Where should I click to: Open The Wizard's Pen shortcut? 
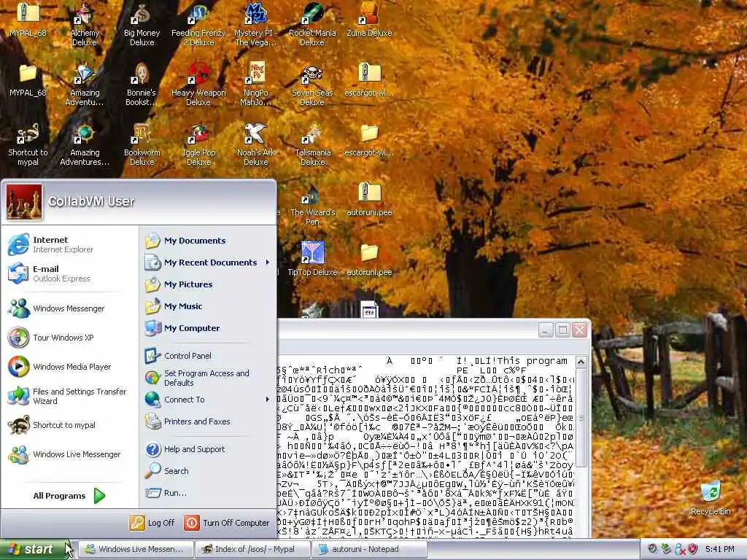[x=312, y=205]
